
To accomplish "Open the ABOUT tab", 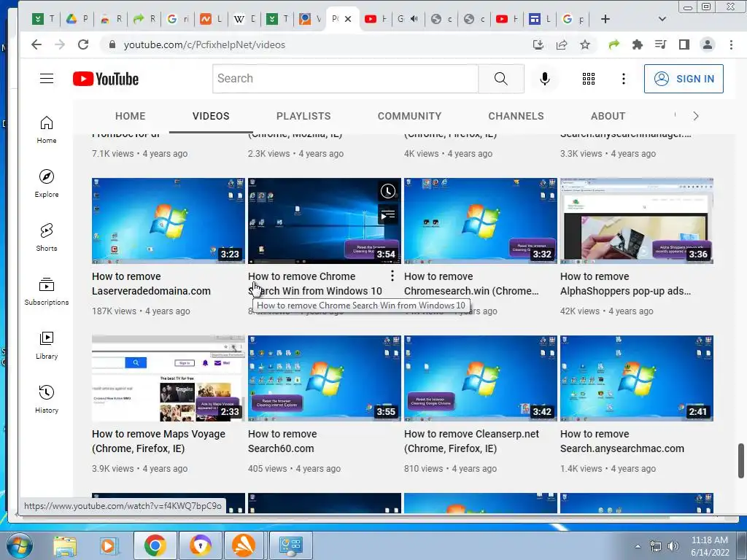I will coord(608,116).
